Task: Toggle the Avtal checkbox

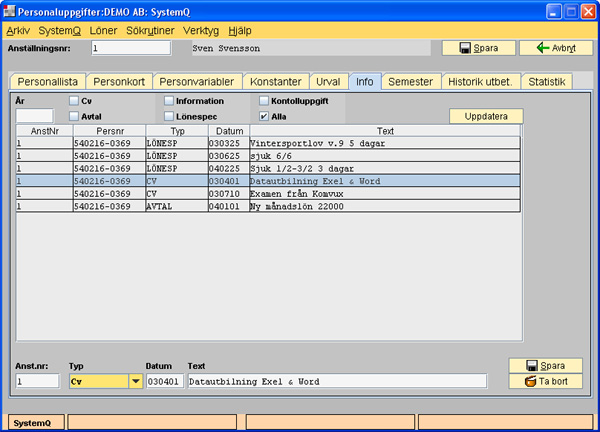Action: pos(74,116)
